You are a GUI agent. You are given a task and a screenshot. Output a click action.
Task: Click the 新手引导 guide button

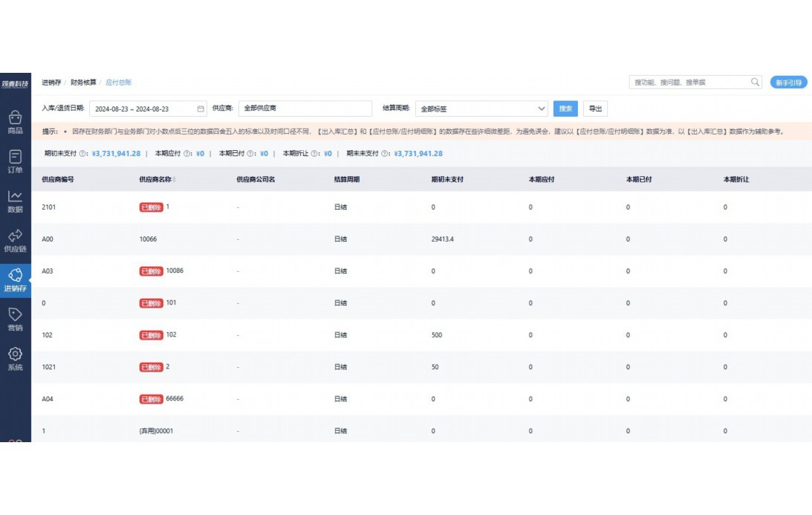coord(788,82)
